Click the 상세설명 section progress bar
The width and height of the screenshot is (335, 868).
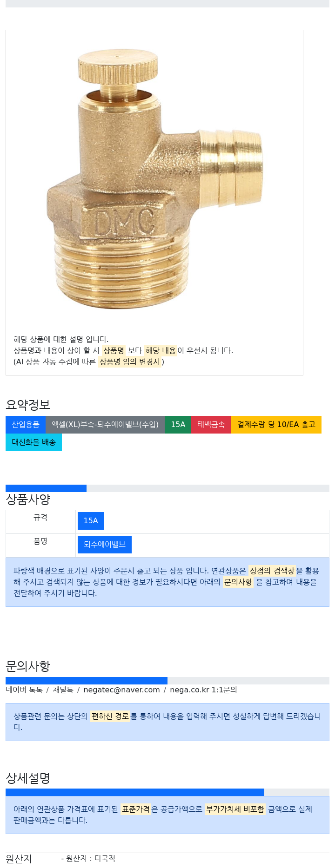point(135,792)
